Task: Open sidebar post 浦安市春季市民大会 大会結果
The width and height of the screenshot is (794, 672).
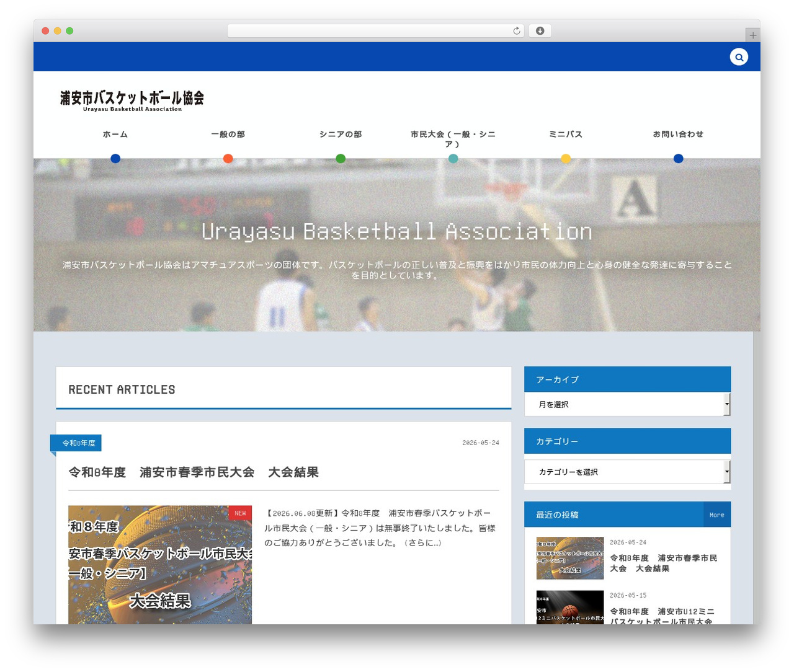Action: tap(664, 564)
